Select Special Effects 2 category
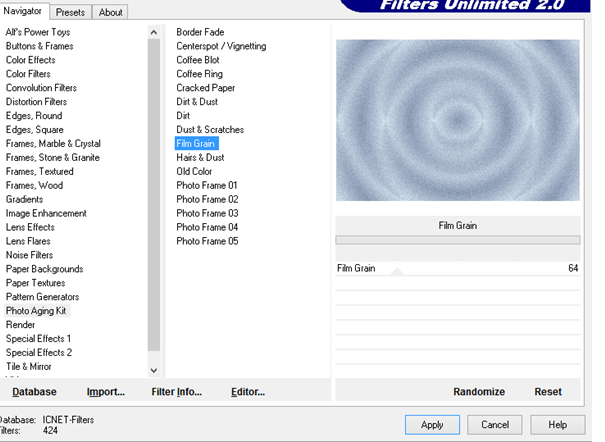Image resolution: width=605 pixels, height=442 pixels. pos(39,353)
